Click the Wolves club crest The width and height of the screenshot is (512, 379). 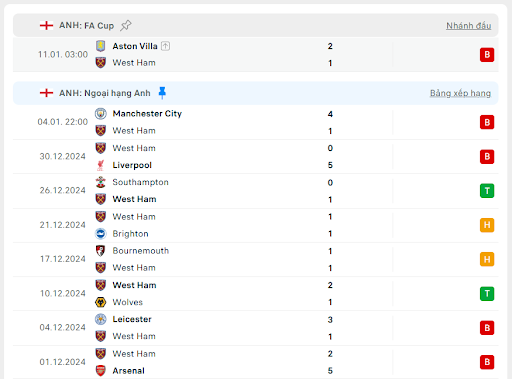(101, 302)
